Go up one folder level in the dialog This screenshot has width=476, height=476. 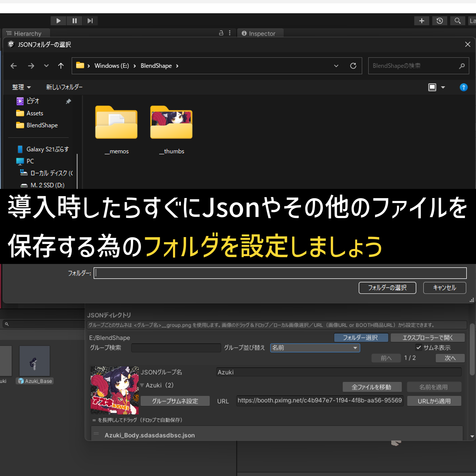pos(61,66)
